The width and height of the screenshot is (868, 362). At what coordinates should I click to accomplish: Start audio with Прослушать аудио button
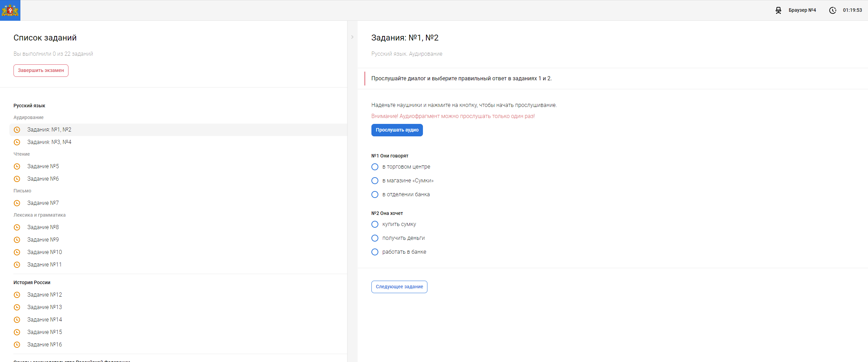tap(397, 130)
